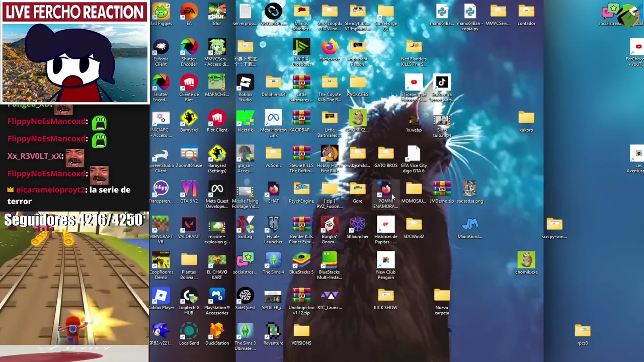Open Historias de Papitas document
Viewport: 644px width, 362px height.
tap(386, 225)
